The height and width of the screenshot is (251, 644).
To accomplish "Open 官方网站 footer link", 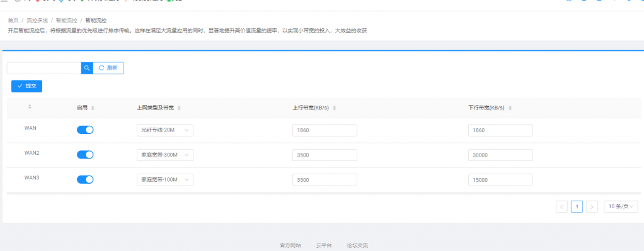I will click(290, 246).
